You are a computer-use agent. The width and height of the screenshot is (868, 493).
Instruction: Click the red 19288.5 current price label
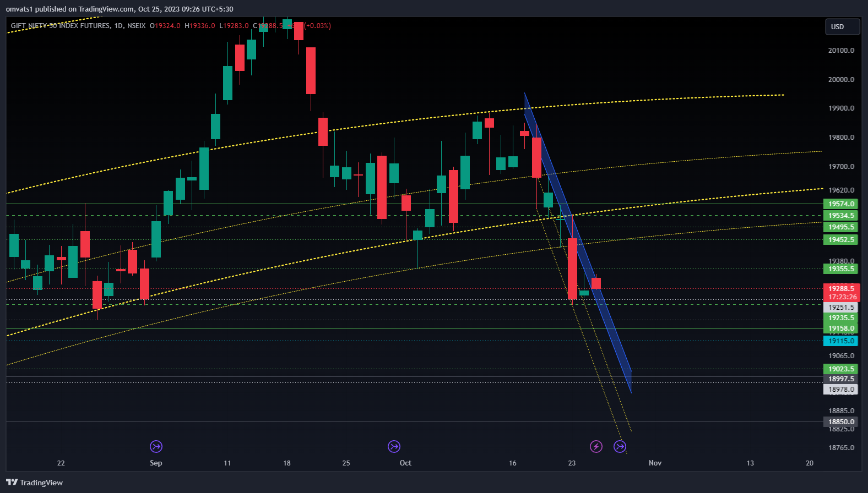pos(842,288)
